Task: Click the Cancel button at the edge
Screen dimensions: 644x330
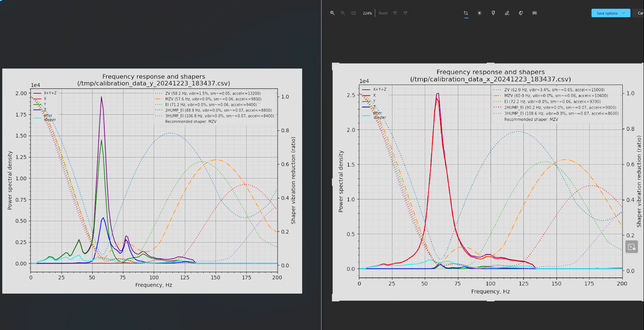Action: point(639,13)
